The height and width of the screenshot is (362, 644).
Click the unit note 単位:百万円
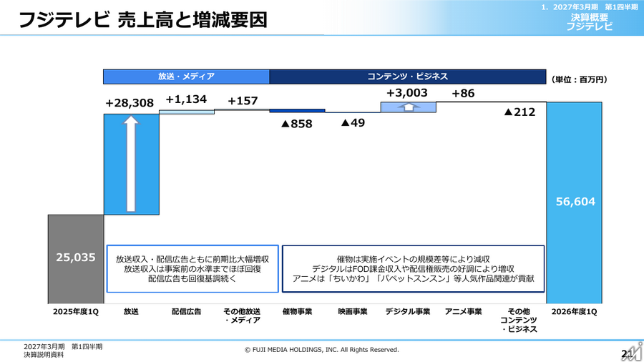click(x=579, y=79)
